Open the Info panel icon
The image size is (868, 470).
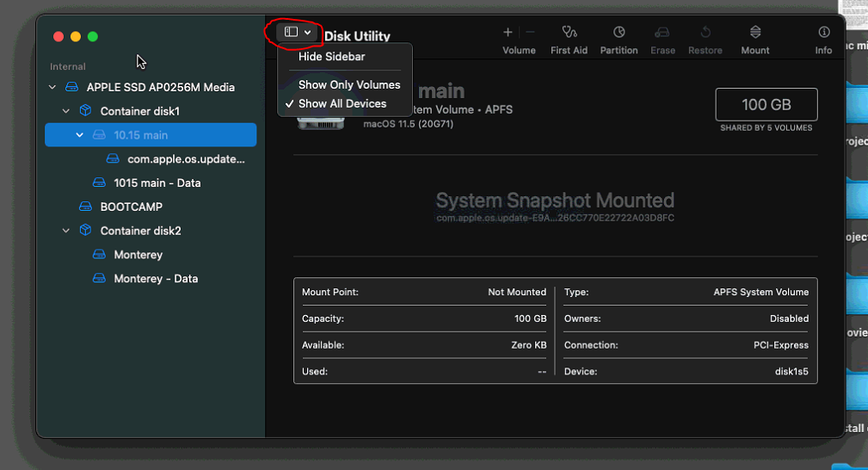pos(823,33)
